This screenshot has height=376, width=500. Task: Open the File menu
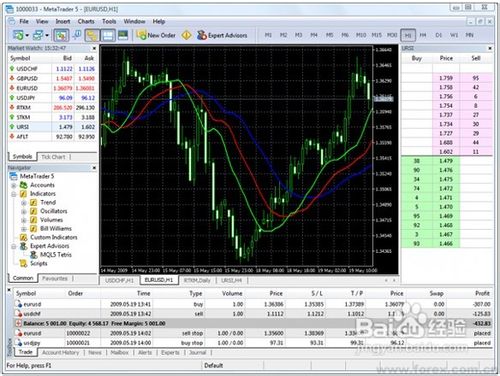pyautogui.click(x=24, y=21)
